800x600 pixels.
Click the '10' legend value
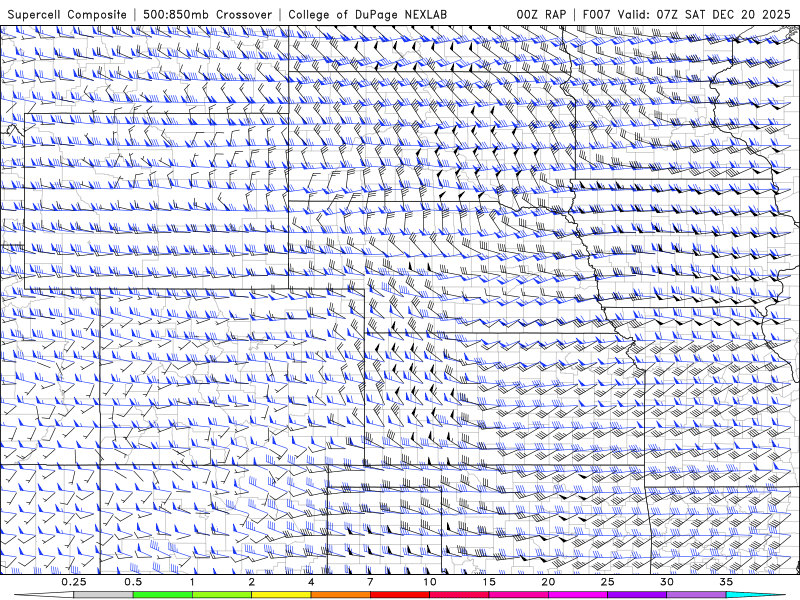tap(430, 582)
